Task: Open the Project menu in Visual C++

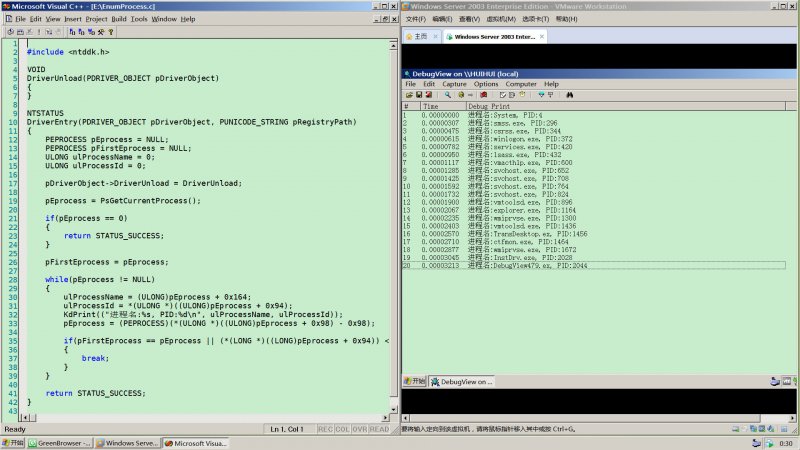Action: click(x=96, y=19)
